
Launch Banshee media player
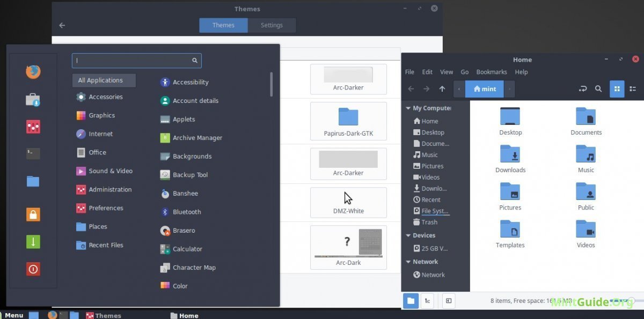(179, 194)
